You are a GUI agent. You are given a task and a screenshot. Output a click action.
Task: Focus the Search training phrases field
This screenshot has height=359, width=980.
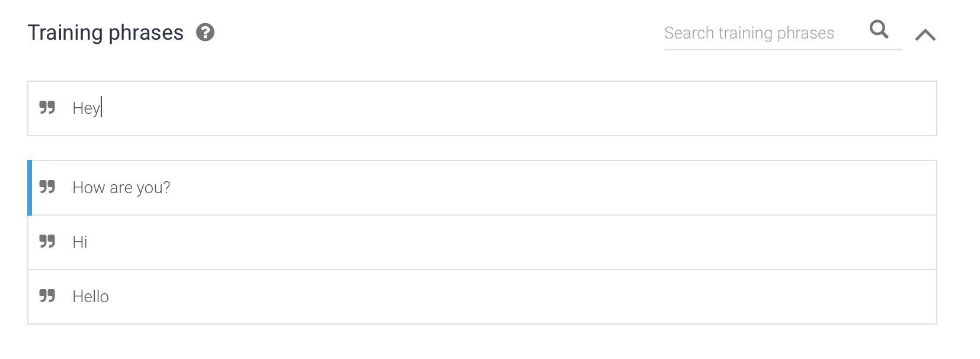pyautogui.click(x=763, y=33)
